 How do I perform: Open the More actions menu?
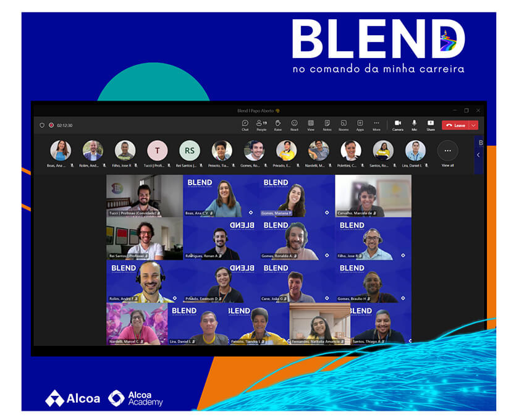(376, 125)
